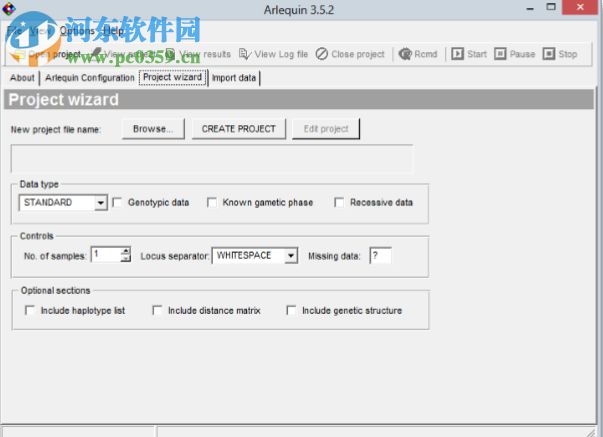Click the Close project toolbar icon
The image size is (603, 437).
(321, 54)
